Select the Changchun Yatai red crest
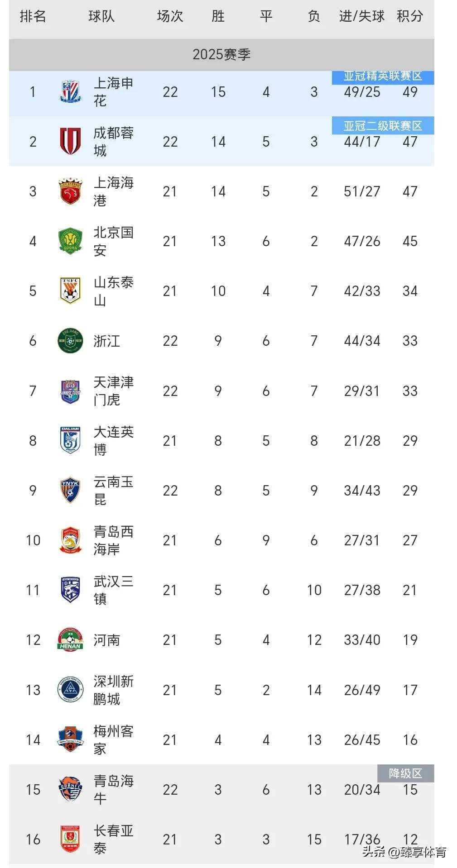Viewport: 457px width, 868px height. (x=70, y=839)
